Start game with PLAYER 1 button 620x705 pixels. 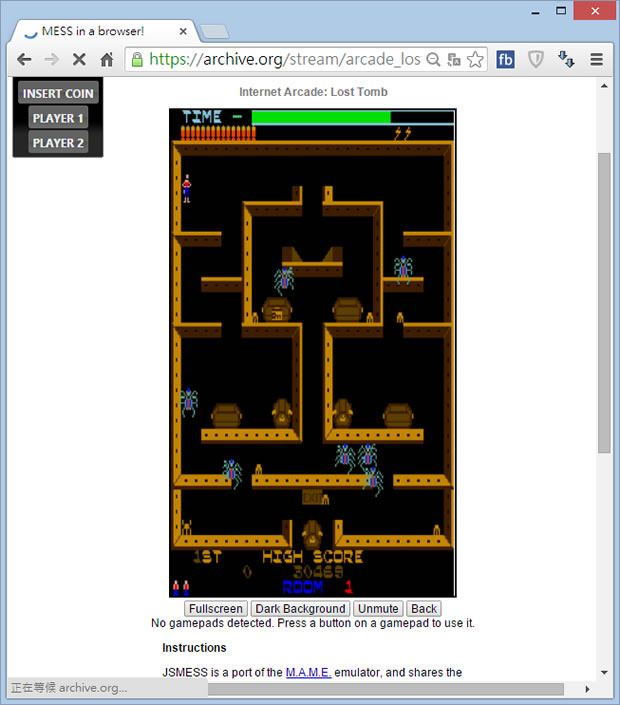pyautogui.click(x=58, y=118)
